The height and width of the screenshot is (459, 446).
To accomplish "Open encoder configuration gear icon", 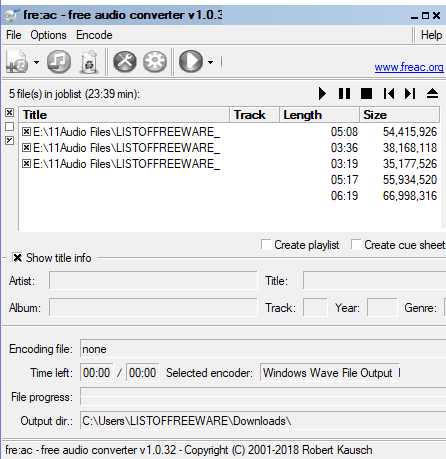I will coord(155,62).
